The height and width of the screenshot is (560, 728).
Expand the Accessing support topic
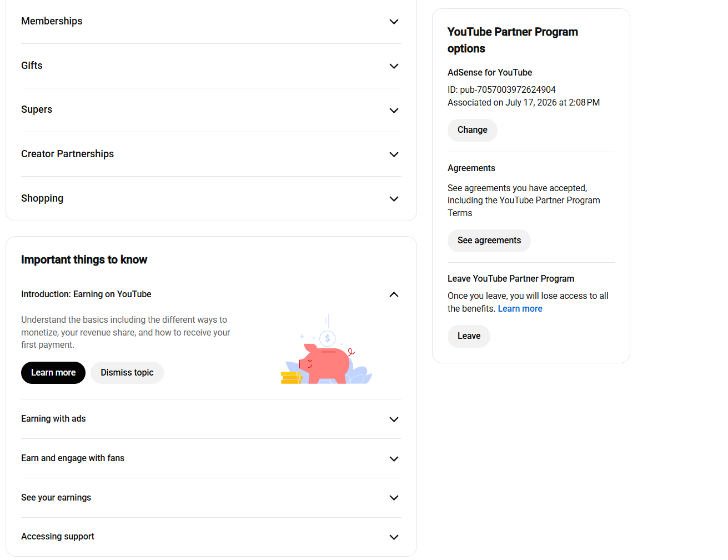pos(394,537)
